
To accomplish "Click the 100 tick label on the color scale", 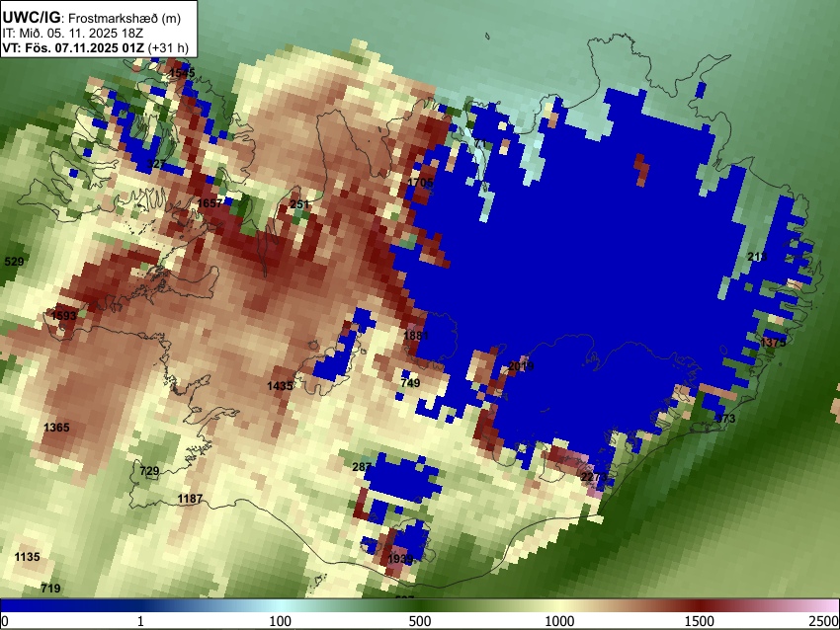I will [281, 621].
